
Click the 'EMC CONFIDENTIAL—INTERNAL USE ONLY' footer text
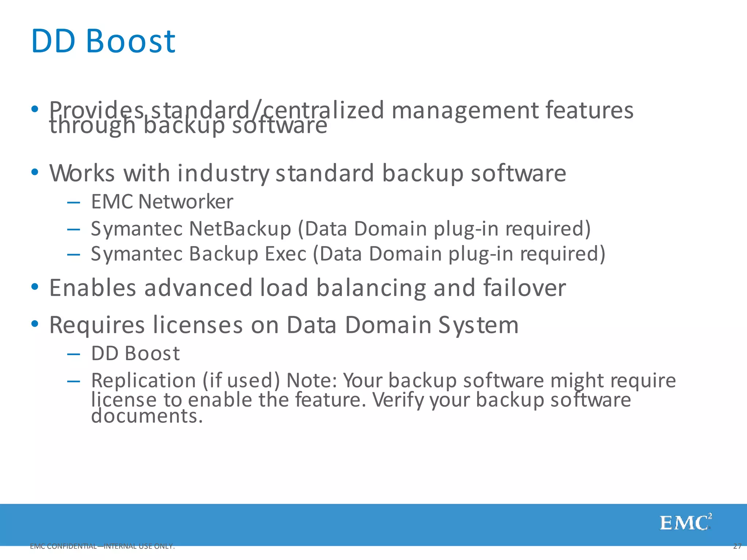coord(102,546)
